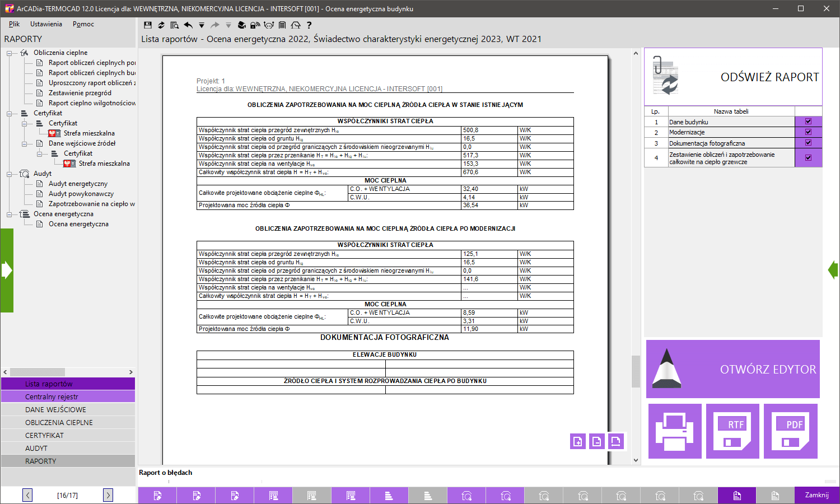840x504 pixels.
Task: Click the Save report icon
Action: 147,25
